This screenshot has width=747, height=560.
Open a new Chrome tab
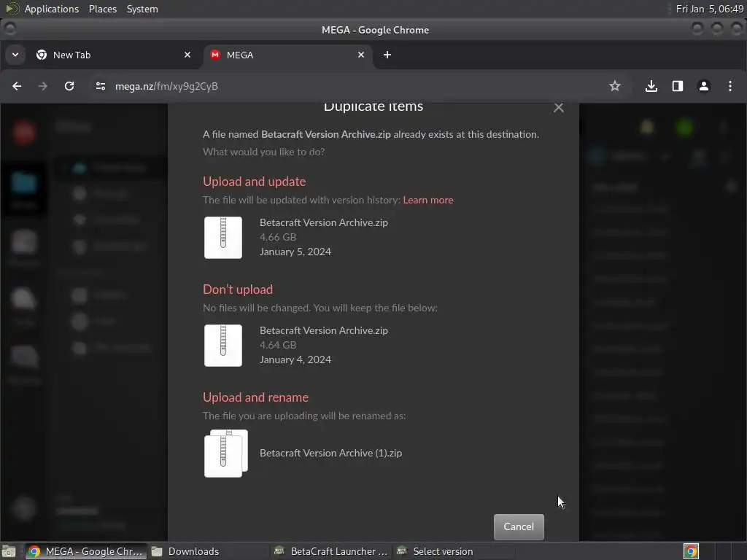(x=387, y=55)
